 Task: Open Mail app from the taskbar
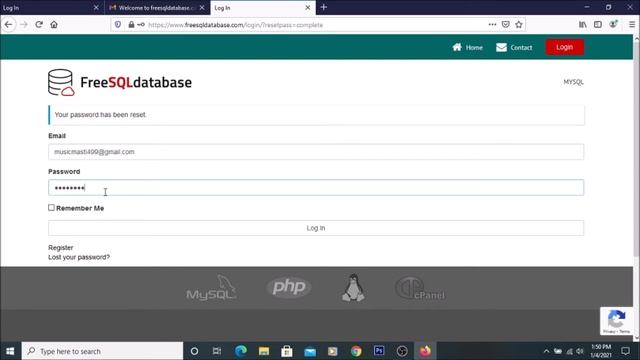[x=310, y=351]
